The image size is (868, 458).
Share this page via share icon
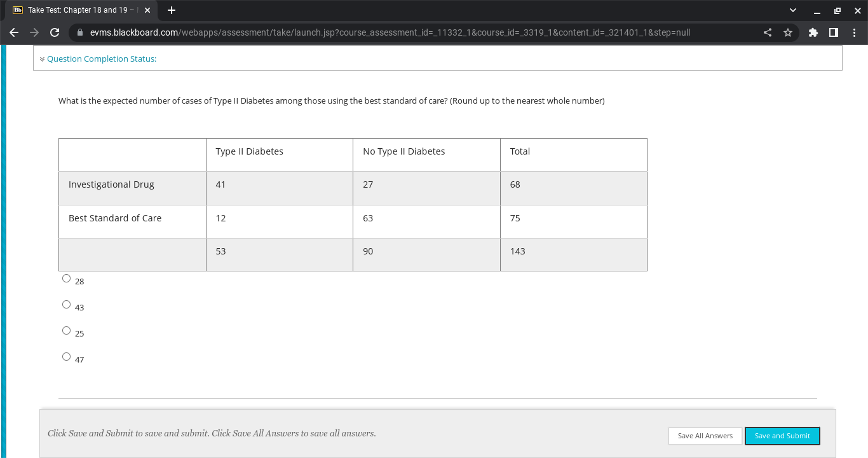pyautogui.click(x=768, y=32)
